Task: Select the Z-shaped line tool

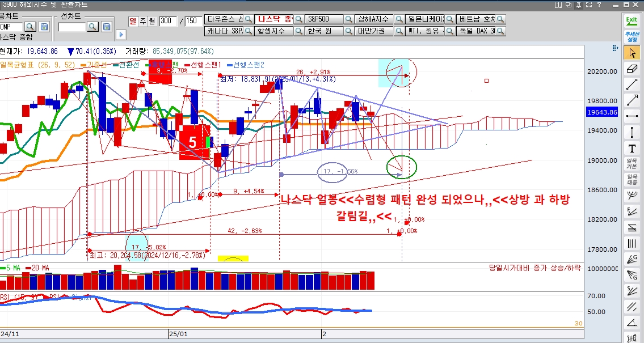Action: point(632,228)
